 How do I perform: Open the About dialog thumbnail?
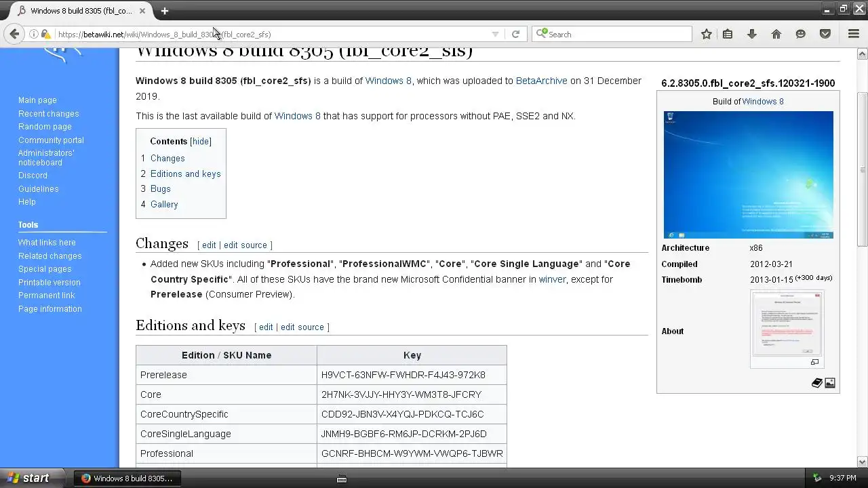coord(787,324)
